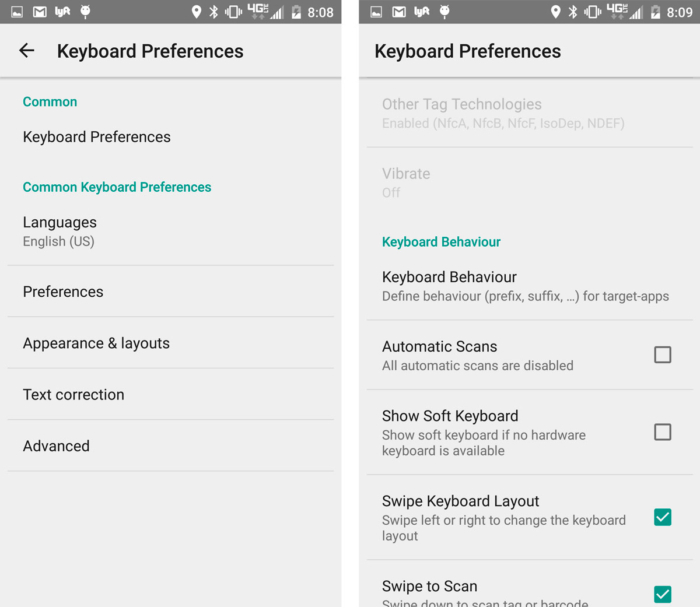The image size is (700, 607).
Task: Tap the Android debug icon in right status bar
Action: (444, 12)
